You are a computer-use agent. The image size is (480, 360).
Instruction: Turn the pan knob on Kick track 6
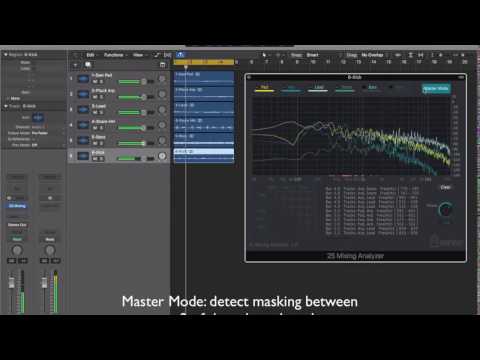pyautogui.click(x=162, y=156)
